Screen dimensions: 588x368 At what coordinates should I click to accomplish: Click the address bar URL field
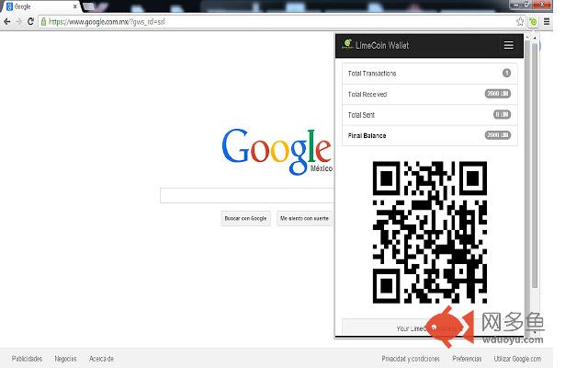pyautogui.click(x=277, y=22)
